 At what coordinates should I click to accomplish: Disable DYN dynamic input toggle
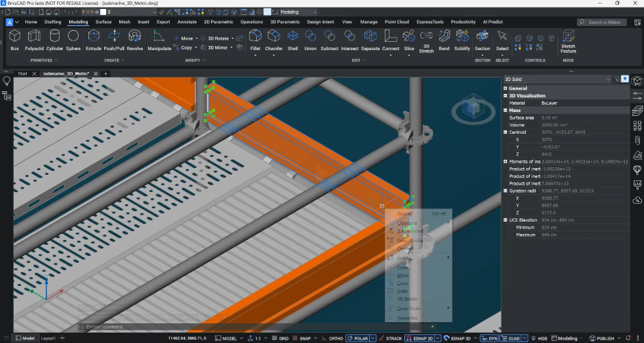point(490,338)
